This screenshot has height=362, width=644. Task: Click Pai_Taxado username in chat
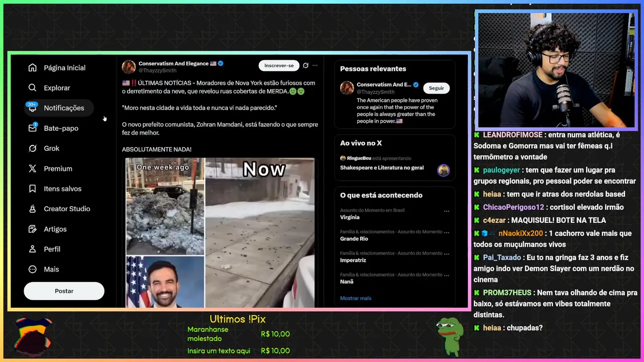click(502, 257)
